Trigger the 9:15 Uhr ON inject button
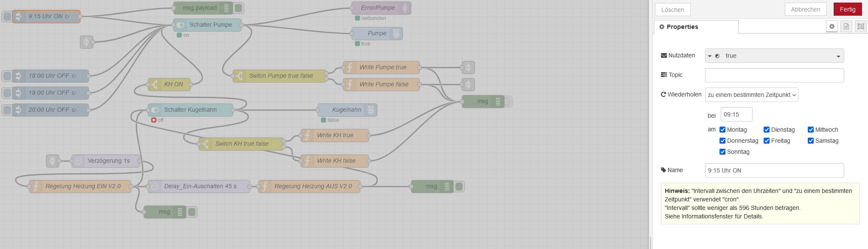868x249 pixels. pyautogui.click(x=7, y=17)
